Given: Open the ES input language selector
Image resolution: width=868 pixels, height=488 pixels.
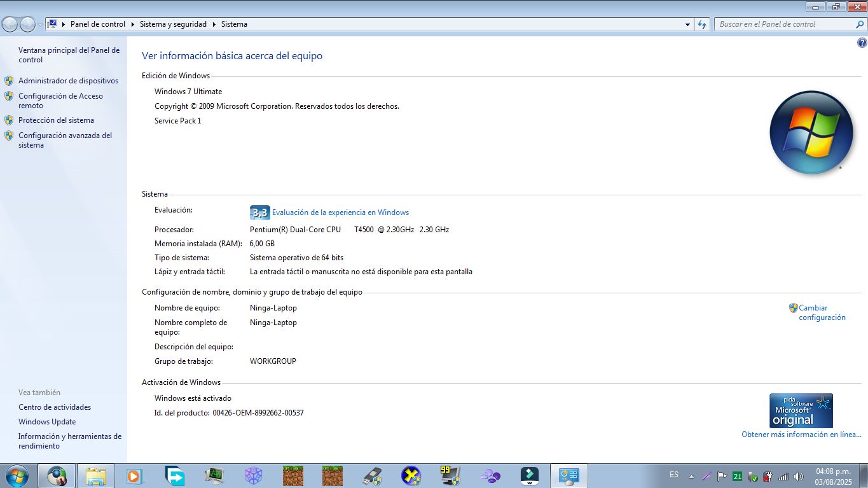Looking at the screenshot, I should click(x=674, y=475).
